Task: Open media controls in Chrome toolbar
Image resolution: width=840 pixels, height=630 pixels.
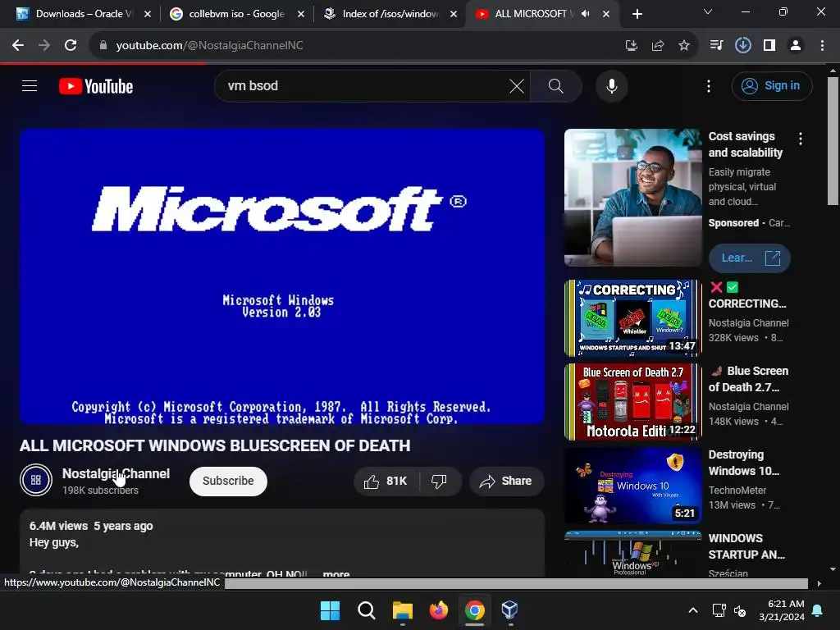Action: pyautogui.click(x=716, y=46)
